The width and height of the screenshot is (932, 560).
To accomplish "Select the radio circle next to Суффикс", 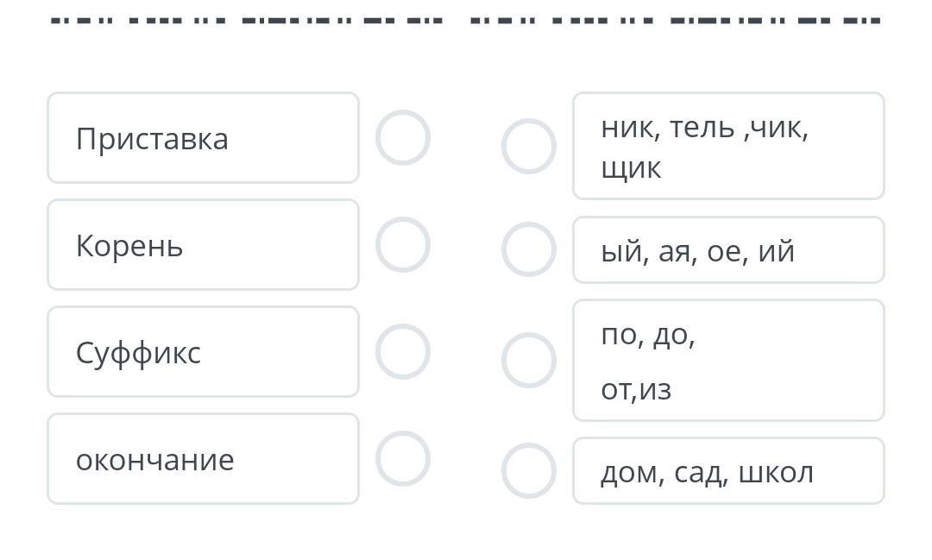I will pos(403,352).
